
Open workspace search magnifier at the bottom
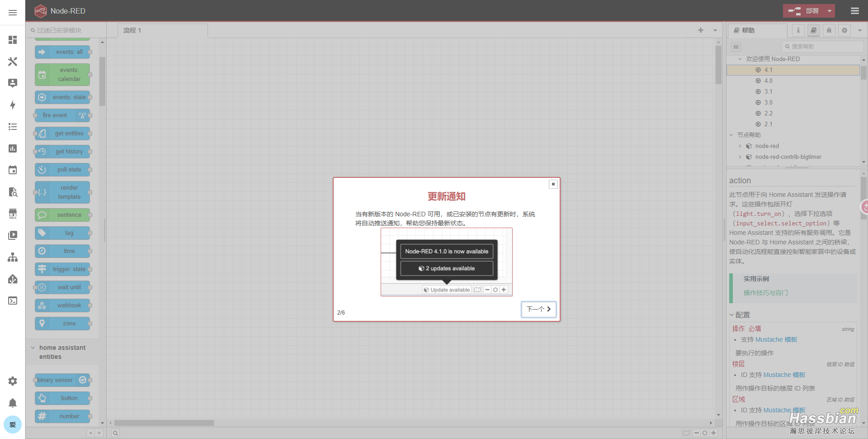point(116,433)
